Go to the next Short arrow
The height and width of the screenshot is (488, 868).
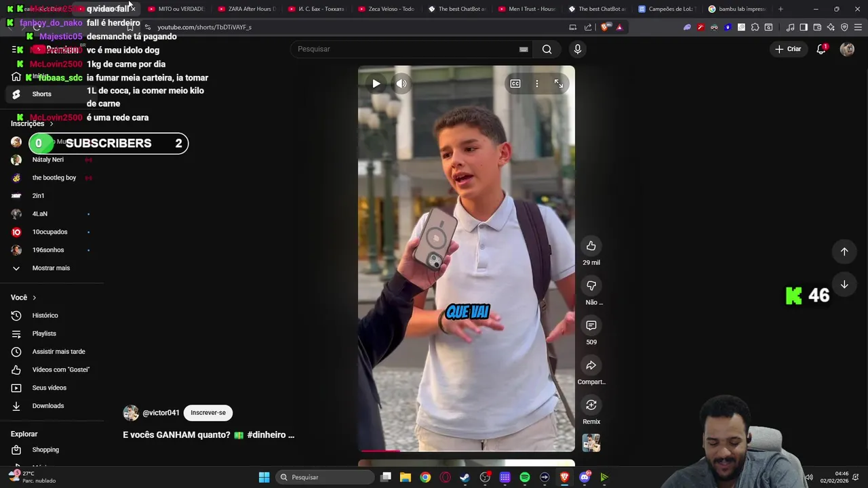844,285
